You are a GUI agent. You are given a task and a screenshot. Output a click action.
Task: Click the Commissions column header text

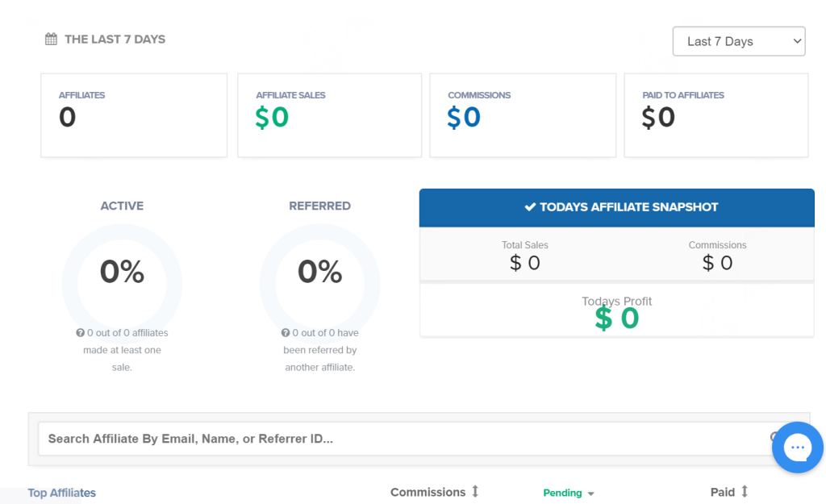428,492
